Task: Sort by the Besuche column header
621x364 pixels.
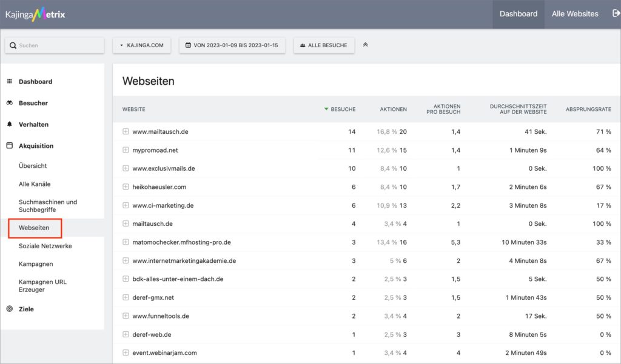Action: click(x=343, y=109)
